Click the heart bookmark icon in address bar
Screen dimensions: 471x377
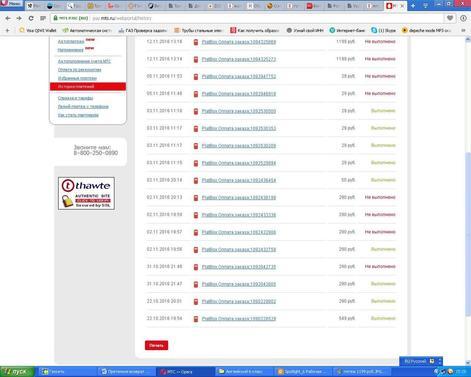click(x=450, y=18)
